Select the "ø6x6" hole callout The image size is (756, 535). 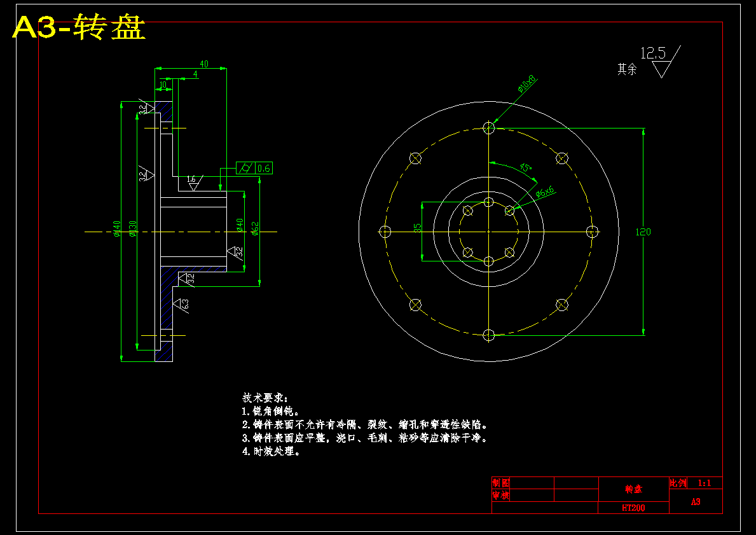546,193
